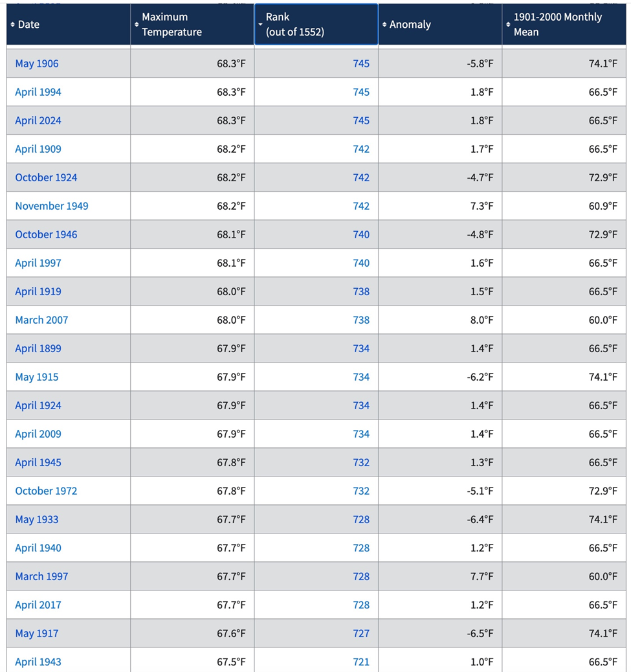
Task: Click rank 727 link for May 1917
Action: 361,633
